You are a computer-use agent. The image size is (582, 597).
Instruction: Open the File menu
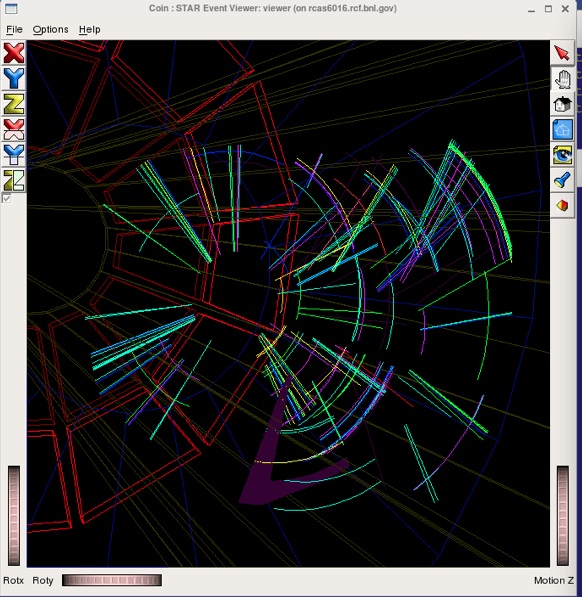tap(14, 29)
